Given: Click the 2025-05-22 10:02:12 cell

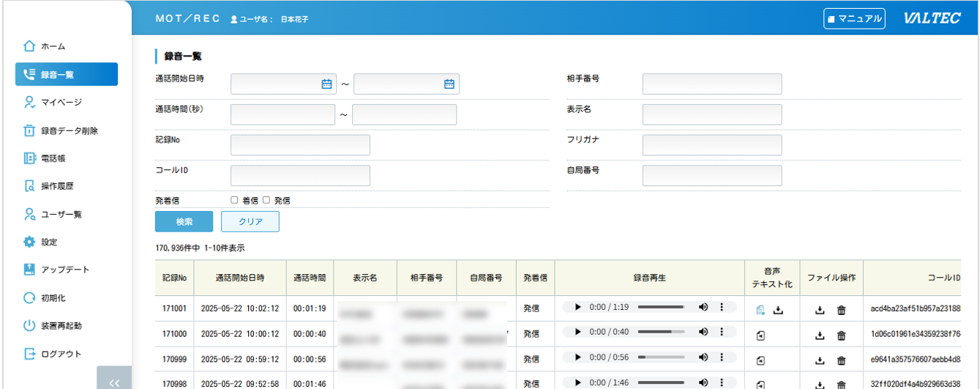Looking at the screenshot, I should point(240,308).
